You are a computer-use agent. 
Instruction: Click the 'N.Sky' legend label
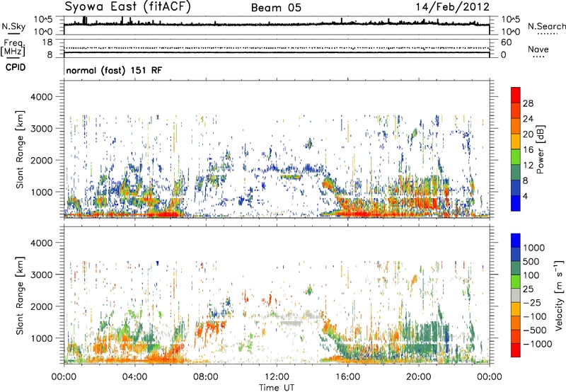tap(13, 27)
